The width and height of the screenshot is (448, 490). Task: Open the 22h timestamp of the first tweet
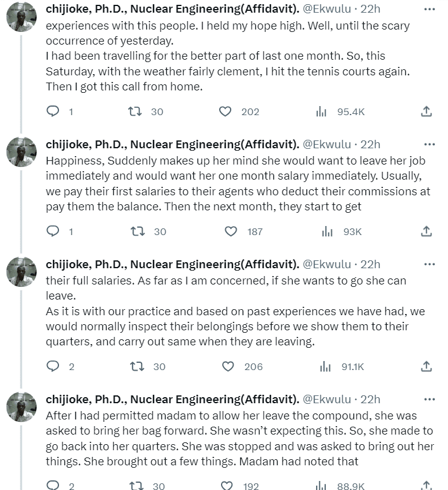click(x=370, y=10)
